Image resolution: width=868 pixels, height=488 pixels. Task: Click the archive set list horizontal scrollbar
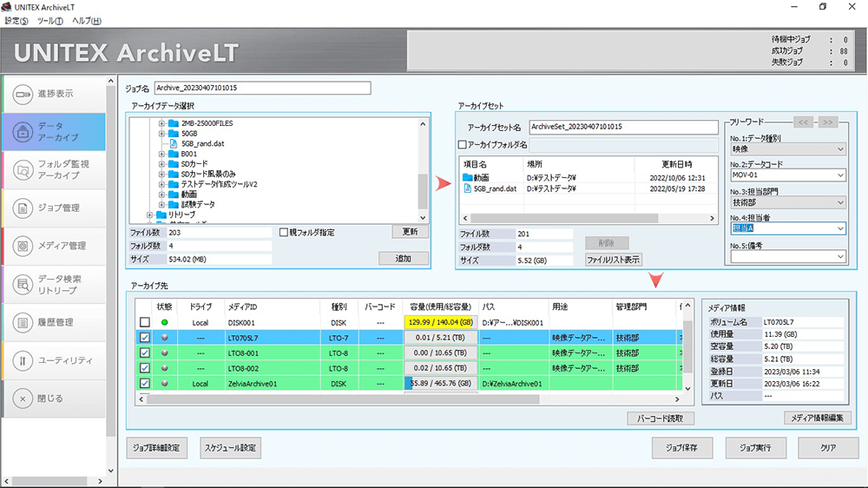click(x=589, y=218)
